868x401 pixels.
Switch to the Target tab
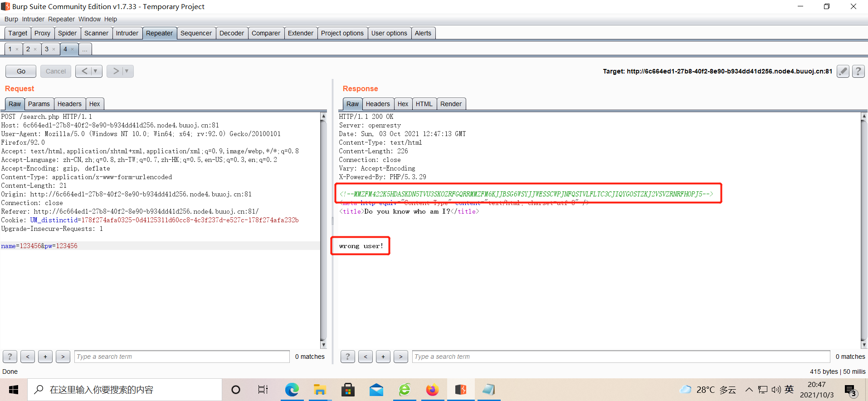pyautogui.click(x=18, y=33)
